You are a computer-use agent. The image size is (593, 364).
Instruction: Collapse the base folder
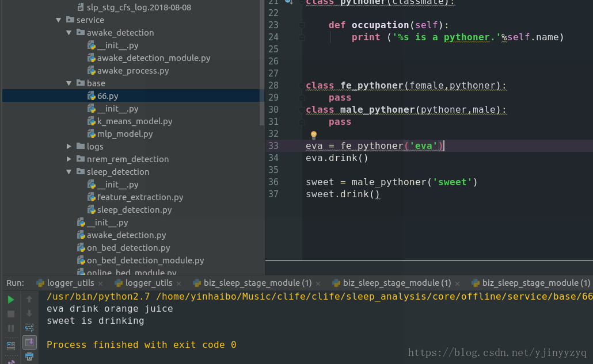[x=69, y=83]
